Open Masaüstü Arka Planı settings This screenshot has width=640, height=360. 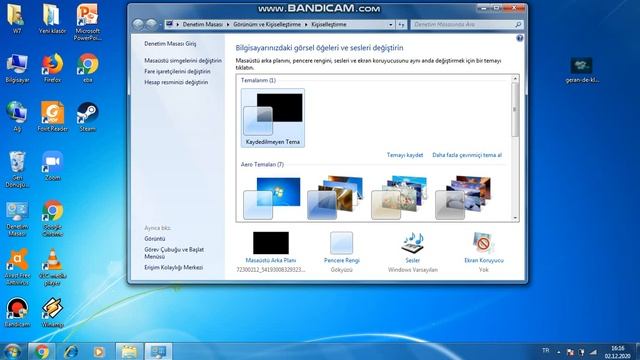point(271,252)
